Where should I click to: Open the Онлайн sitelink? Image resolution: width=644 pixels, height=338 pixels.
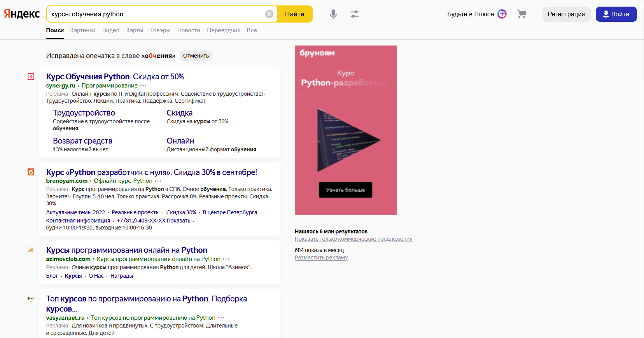click(180, 141)
